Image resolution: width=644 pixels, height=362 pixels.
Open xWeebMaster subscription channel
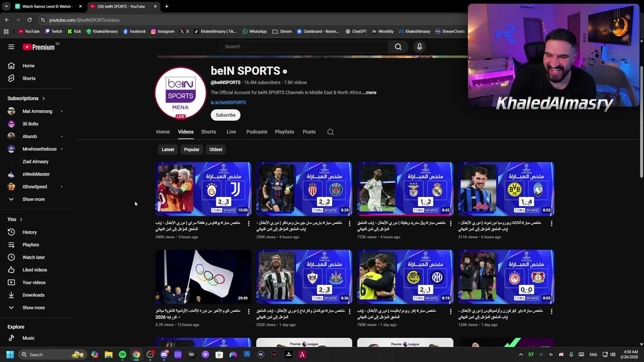pos(36,174)
